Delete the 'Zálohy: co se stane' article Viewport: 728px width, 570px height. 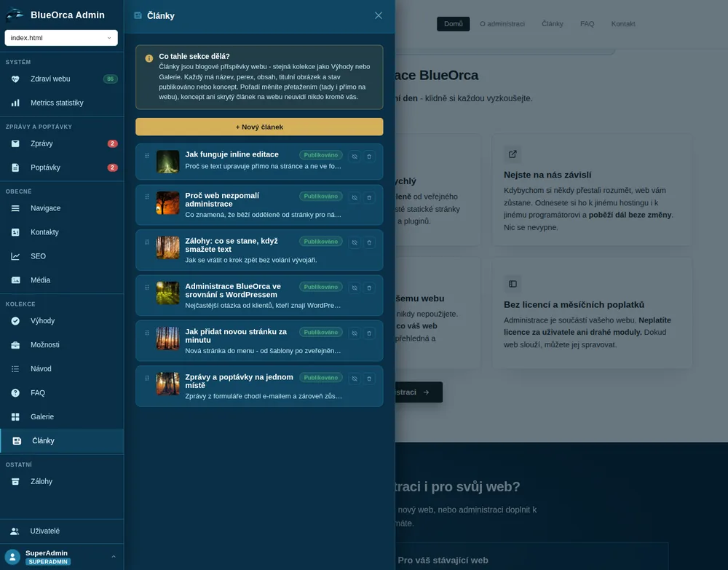369,242
